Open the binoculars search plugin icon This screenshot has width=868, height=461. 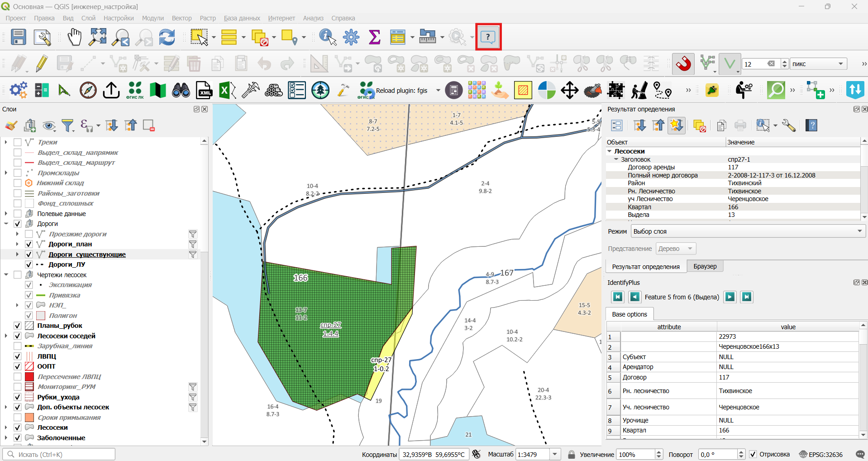[x=181, y=90]
